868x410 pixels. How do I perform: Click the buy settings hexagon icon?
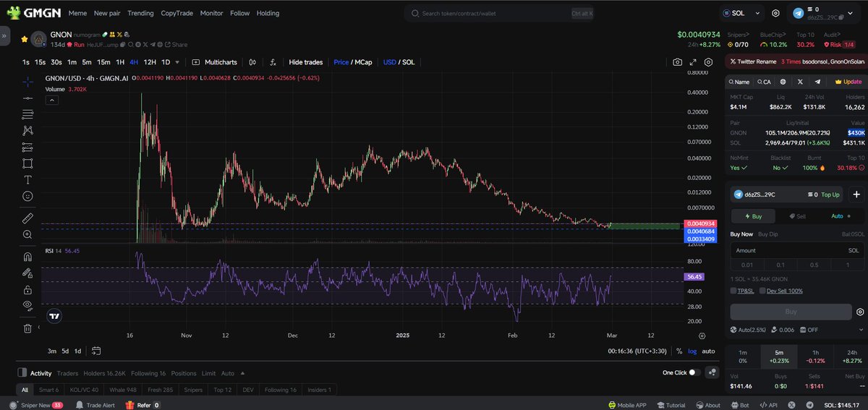pyautogui.click(x=860, y=312)
